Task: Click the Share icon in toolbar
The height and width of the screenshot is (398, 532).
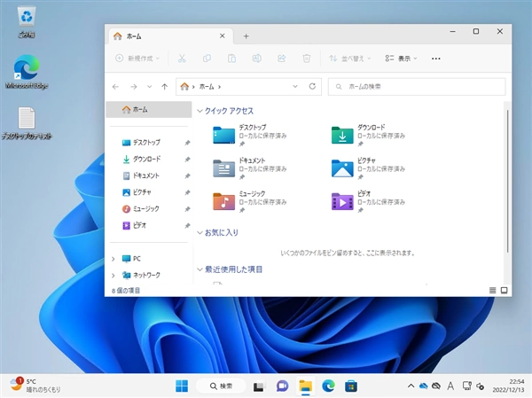Action: (x=282, y=59)
